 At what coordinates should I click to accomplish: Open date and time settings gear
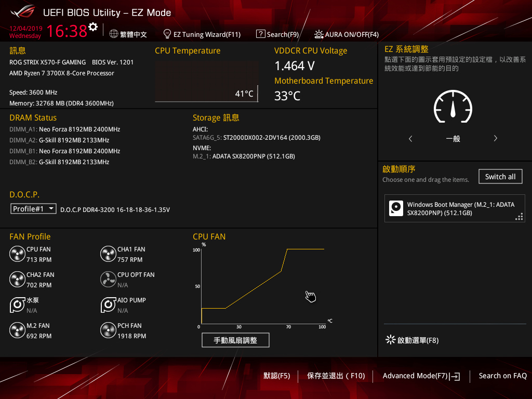tap(93, 27)
